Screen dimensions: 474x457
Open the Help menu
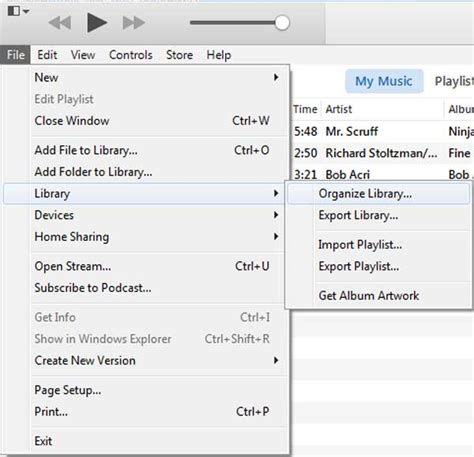pos(219,55)
